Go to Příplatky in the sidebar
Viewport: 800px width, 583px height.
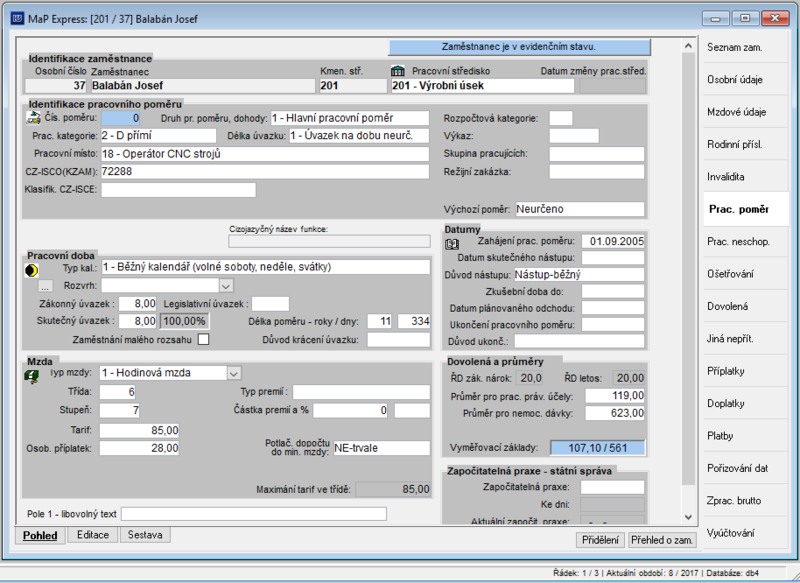(x=745, y=371)
